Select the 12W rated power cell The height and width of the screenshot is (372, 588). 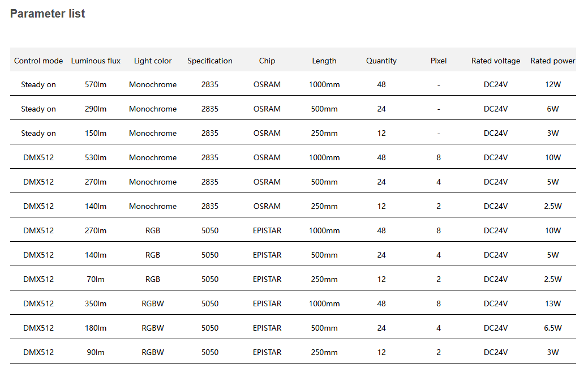pos(553,85)
